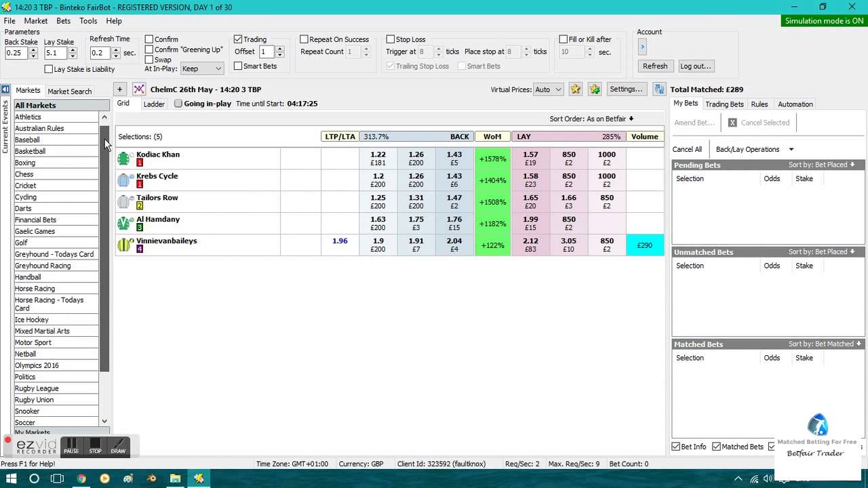This screenshot has height=488, width=868.
Task: Pause the ezvid recording
Action: [71, 446]
